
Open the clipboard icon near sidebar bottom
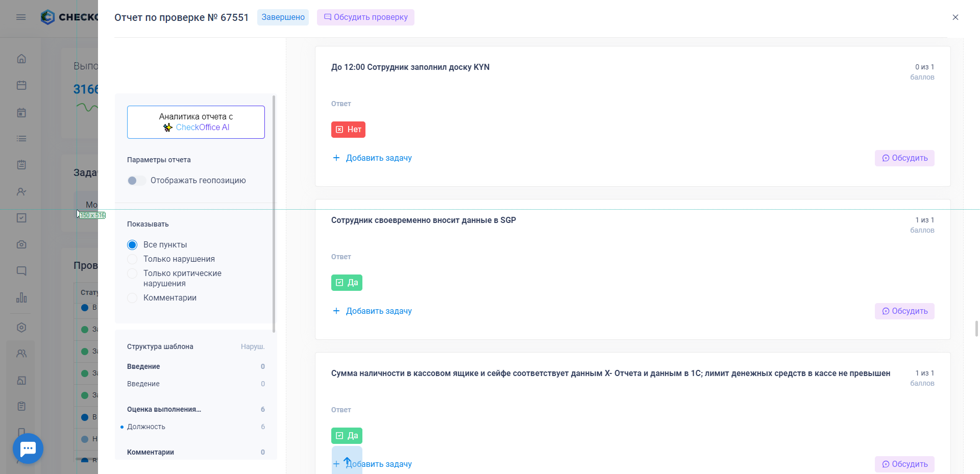[21, 406]
